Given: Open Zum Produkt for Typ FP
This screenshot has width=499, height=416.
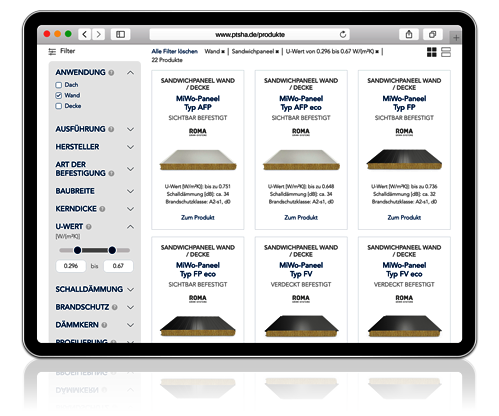Looking at the screenshot, I should click(404, 217).
